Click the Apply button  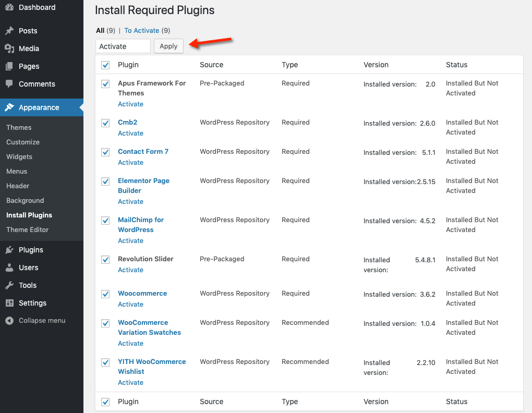point(168,46)
